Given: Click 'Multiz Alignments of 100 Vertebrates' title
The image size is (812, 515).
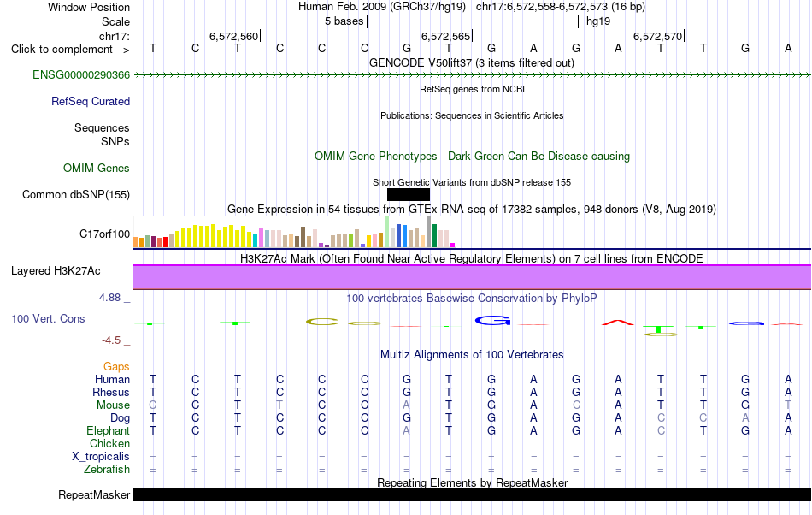Looking at the screenshot, I should pyautogui.click(x=472, y=354).
